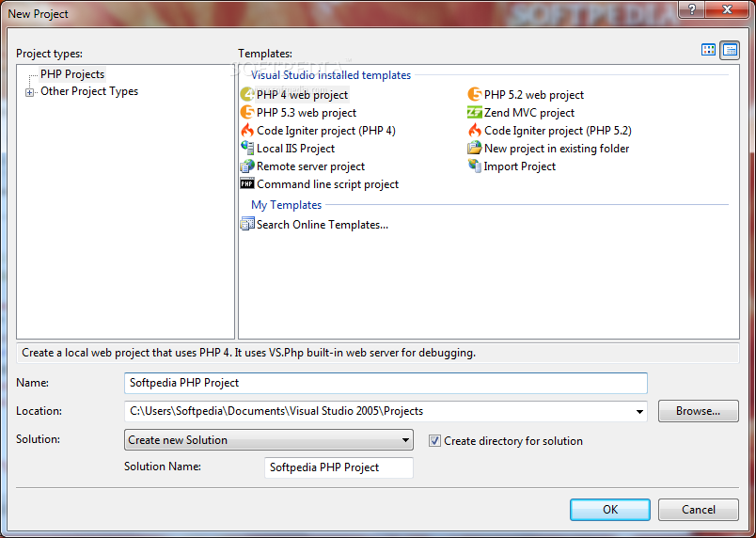
Task: Click the dialog Help question mark button
Action: click(x=692, y=9)
